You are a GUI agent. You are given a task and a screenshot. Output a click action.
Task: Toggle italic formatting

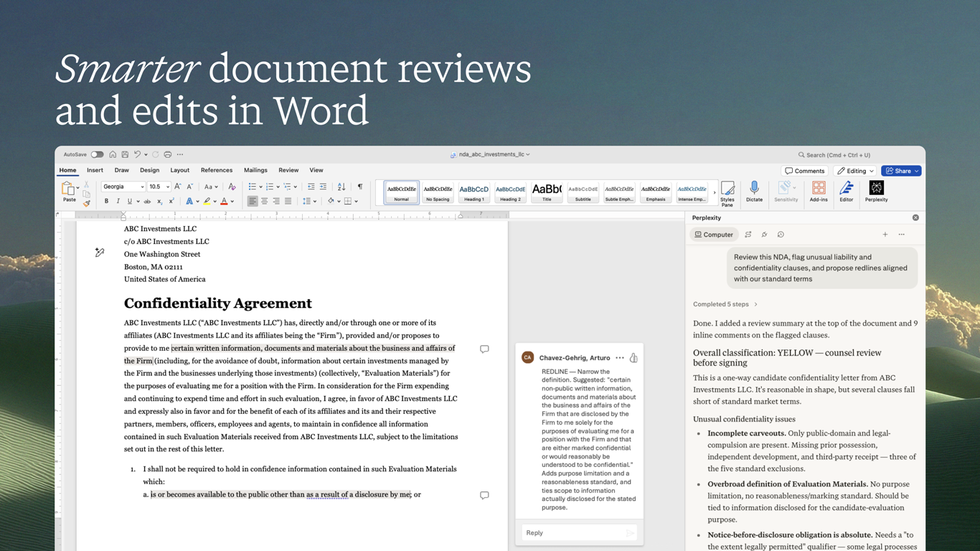(118, 202)
